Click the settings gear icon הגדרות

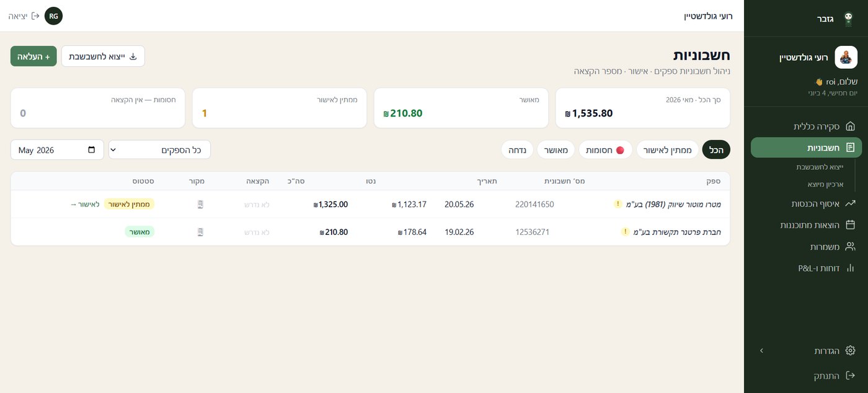[851, 350]
